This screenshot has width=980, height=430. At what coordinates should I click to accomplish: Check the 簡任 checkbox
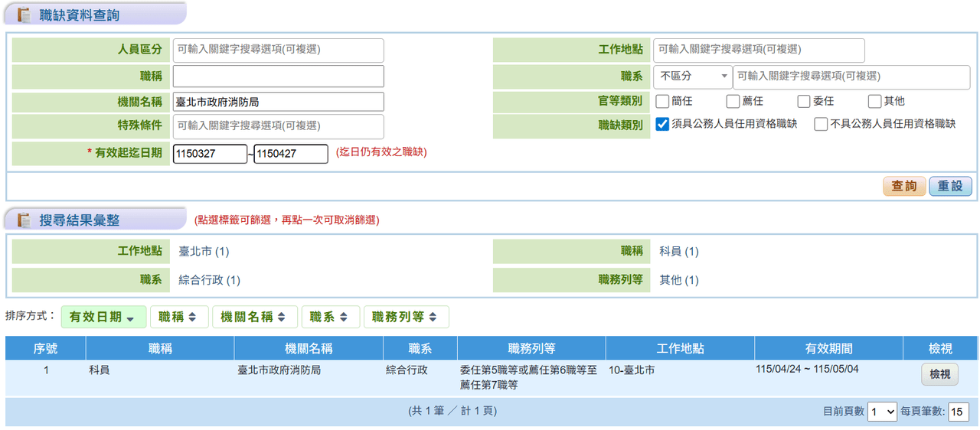tap(662, 101)
